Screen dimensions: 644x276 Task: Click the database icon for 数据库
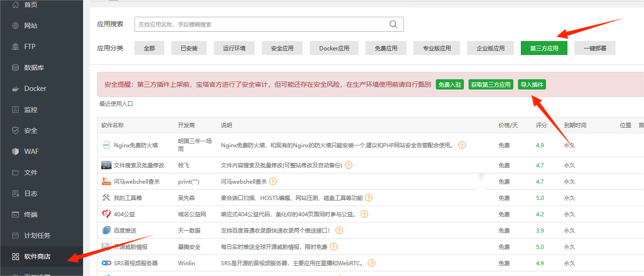click(x=15, y=68)
